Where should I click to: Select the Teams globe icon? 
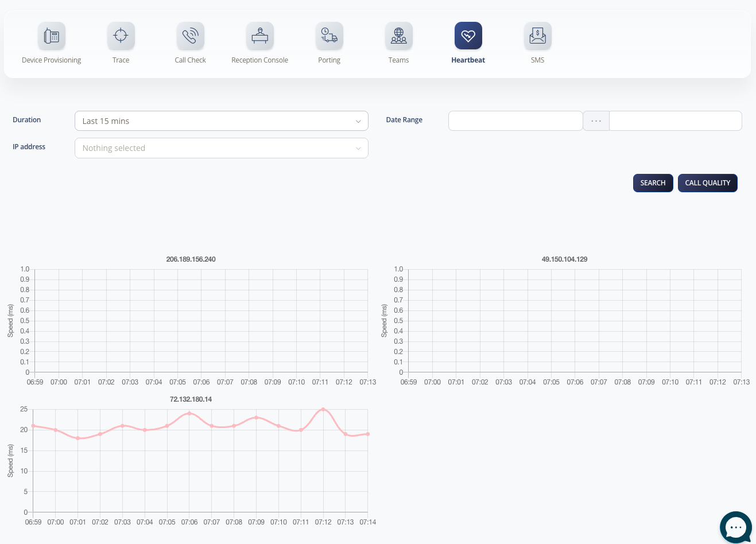(x=398, y=36)
